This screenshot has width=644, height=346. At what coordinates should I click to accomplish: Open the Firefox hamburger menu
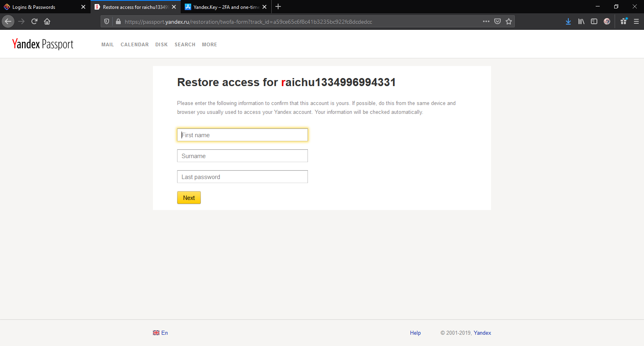click(636, 21)
